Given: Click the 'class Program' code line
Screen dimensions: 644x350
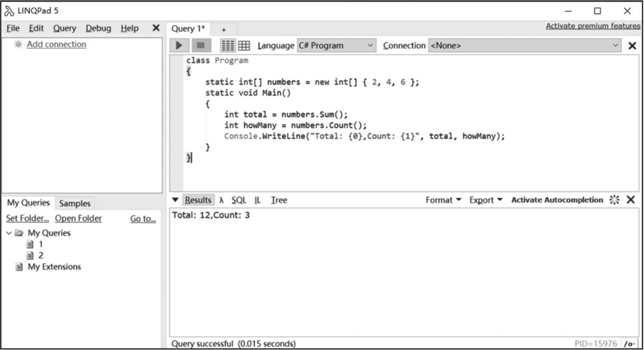Looking at the screenshot, I should (217, 60).
